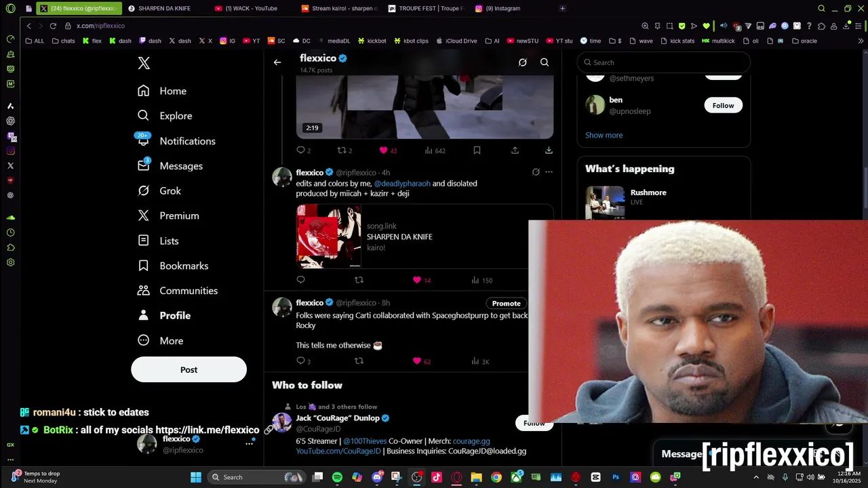
Task: Toggle like on post with 62 likes
Action: pyautogui.click(x=422, y=361)
